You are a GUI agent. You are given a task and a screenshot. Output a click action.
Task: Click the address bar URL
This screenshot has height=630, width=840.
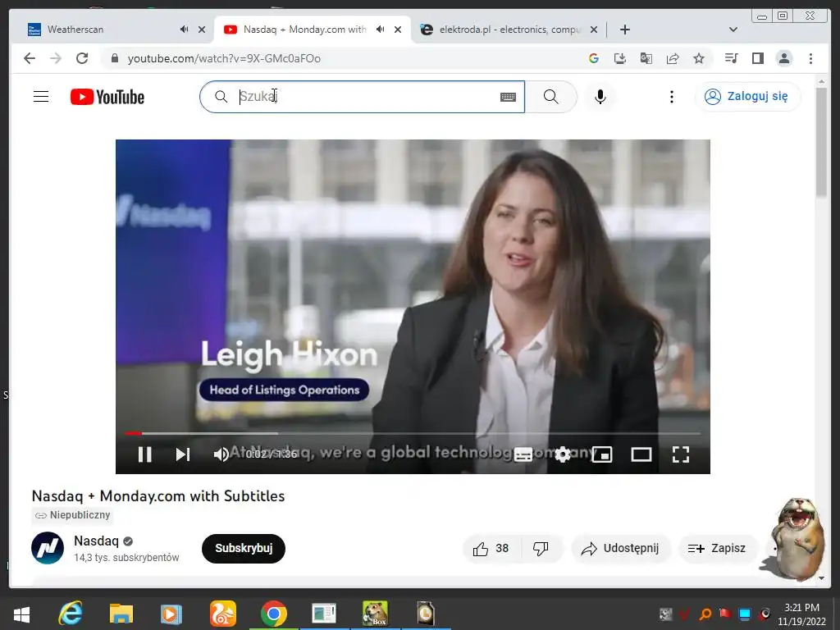pos(224,58)
